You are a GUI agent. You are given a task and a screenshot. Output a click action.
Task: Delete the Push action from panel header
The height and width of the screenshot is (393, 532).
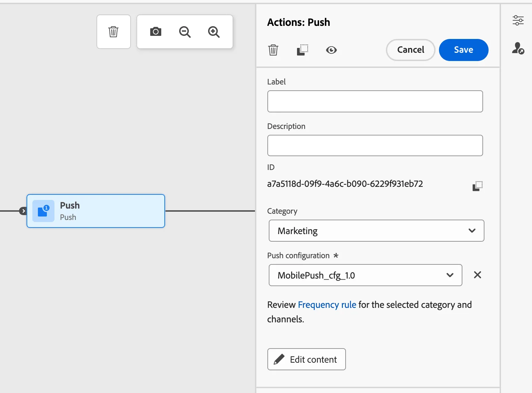click(273, 50)
